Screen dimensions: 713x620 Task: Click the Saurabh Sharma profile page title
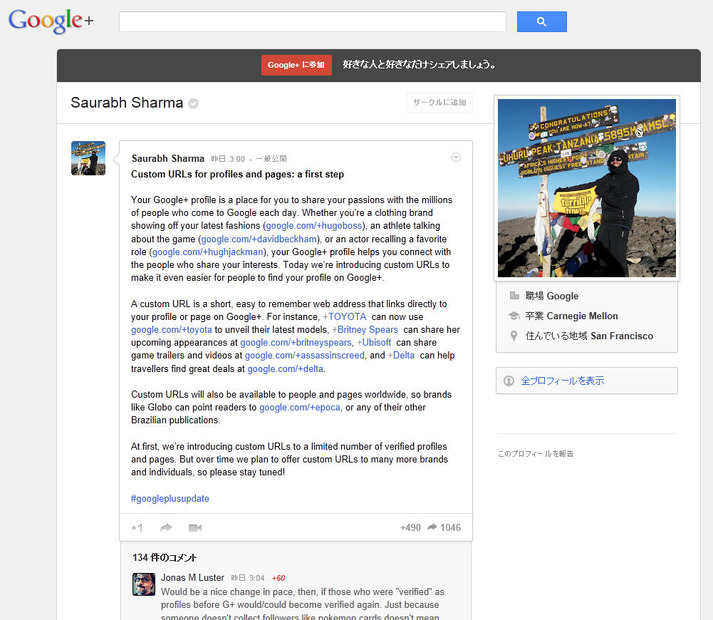(x=127, y=103)
